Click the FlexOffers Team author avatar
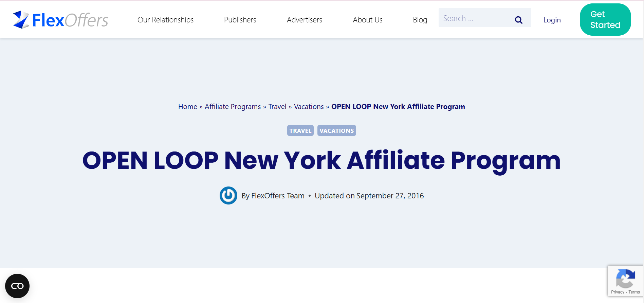The image size is (644, 303). [228, 195]
